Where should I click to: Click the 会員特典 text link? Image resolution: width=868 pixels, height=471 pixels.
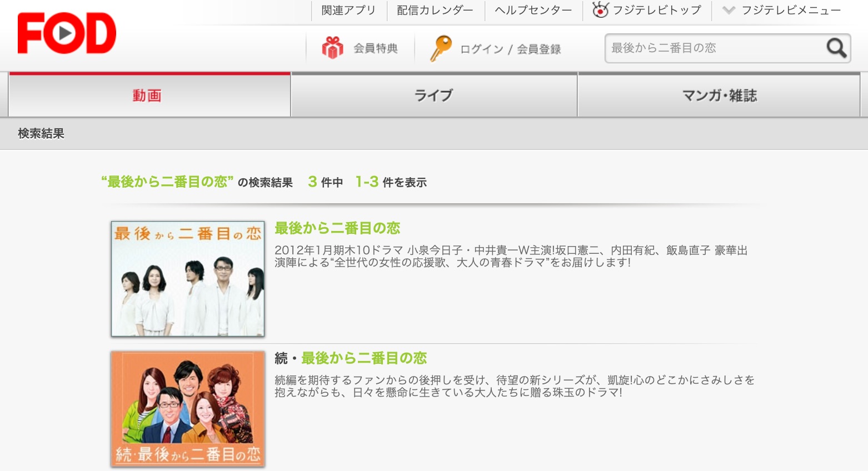coord(376,49)
